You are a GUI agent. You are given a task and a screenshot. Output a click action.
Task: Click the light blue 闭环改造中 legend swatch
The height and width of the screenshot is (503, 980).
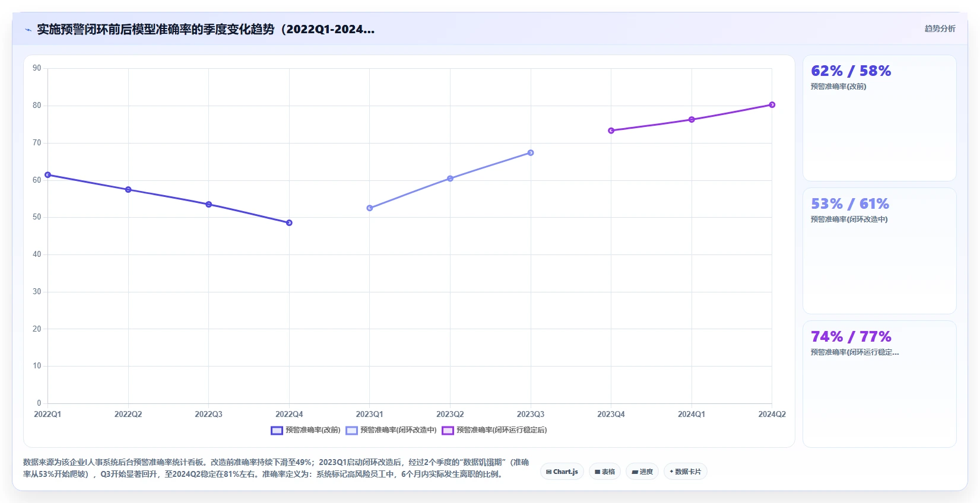click(x=351, y=431)
